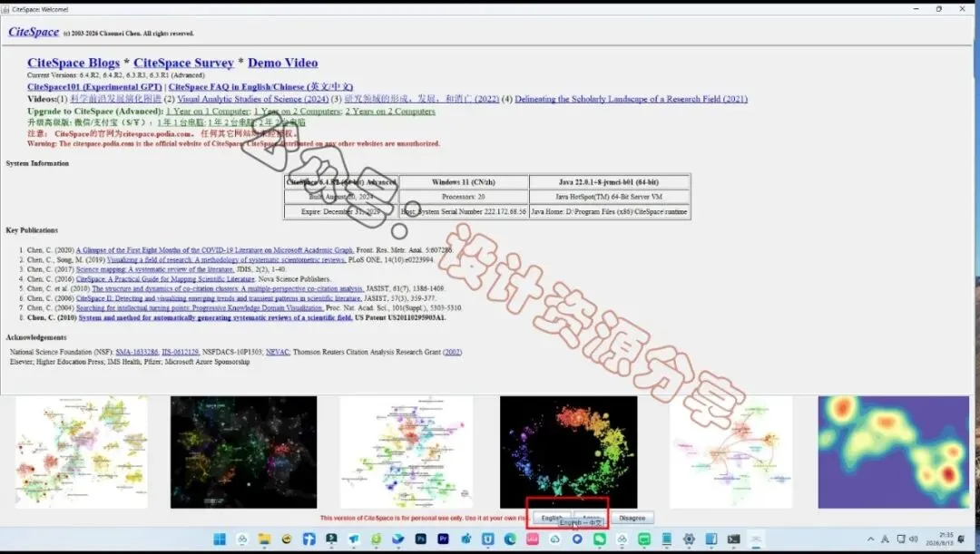
Task: Open the CiteSpace Survey link
Action: 183,63
